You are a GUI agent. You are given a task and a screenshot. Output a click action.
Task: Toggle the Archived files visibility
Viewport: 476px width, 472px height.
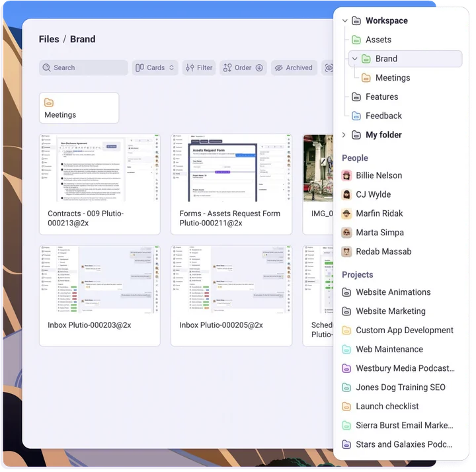pos(294,67)
